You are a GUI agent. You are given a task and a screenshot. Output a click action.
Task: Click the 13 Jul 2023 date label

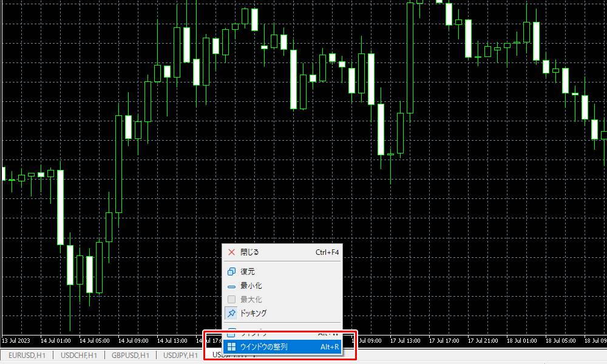pos(18,340)
